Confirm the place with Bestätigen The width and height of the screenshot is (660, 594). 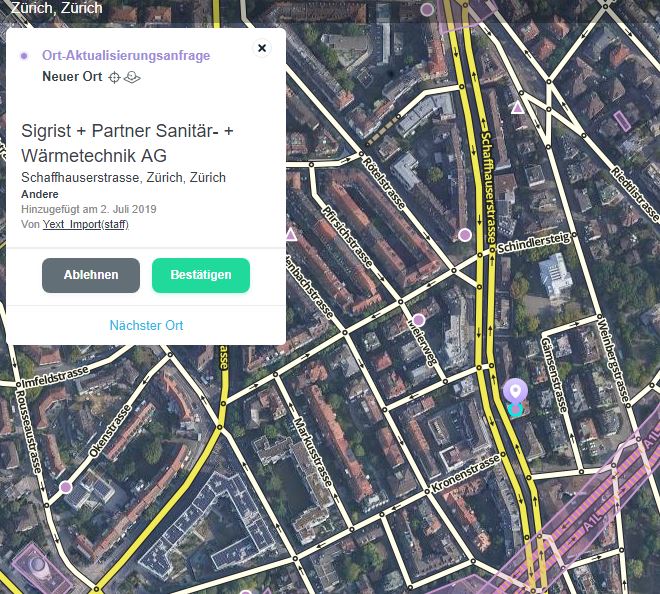pyautogui.click(x=201, y=275)
